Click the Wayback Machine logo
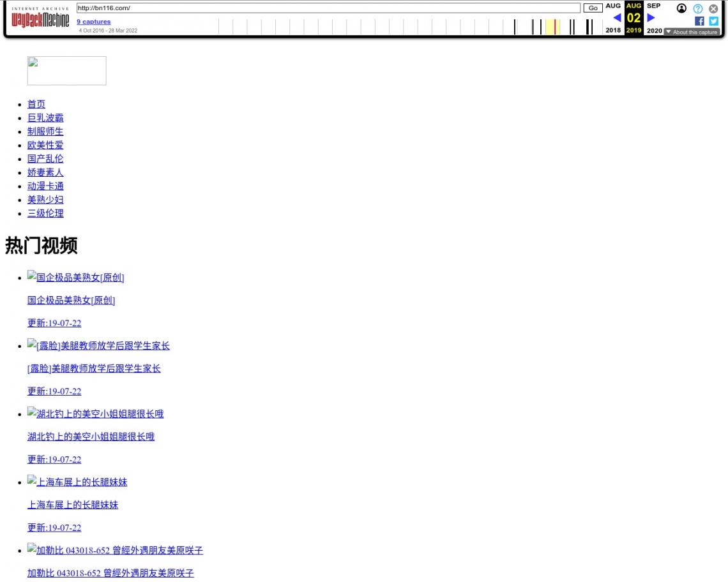The width and height of the screenshot is (728, 582). (40, 17)
